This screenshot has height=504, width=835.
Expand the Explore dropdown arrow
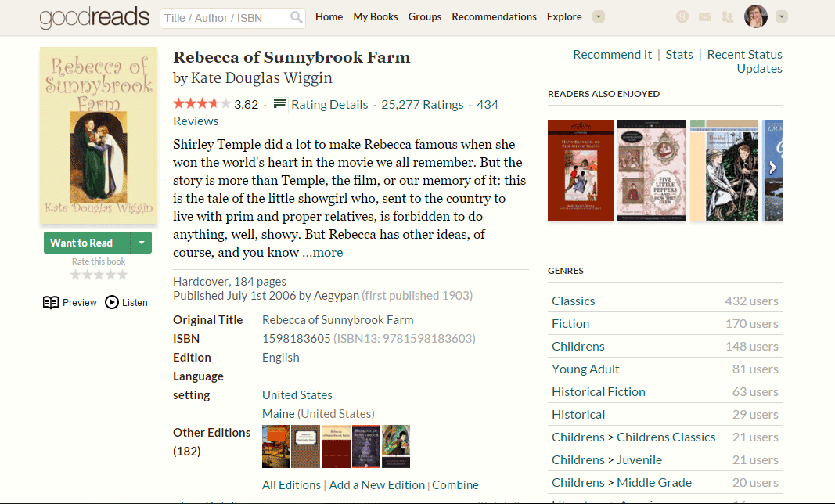[598, 16]
